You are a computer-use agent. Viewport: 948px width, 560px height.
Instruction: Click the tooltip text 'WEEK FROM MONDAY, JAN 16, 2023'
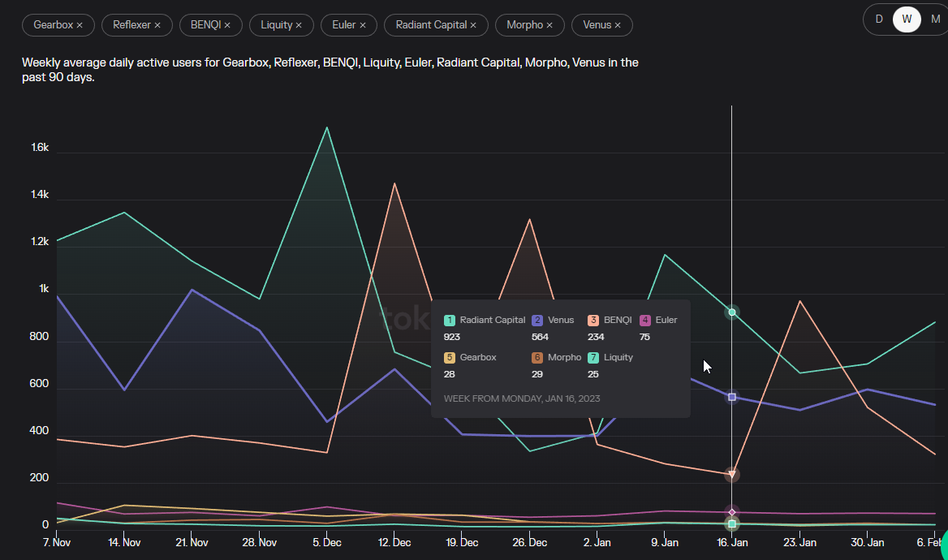522,398
